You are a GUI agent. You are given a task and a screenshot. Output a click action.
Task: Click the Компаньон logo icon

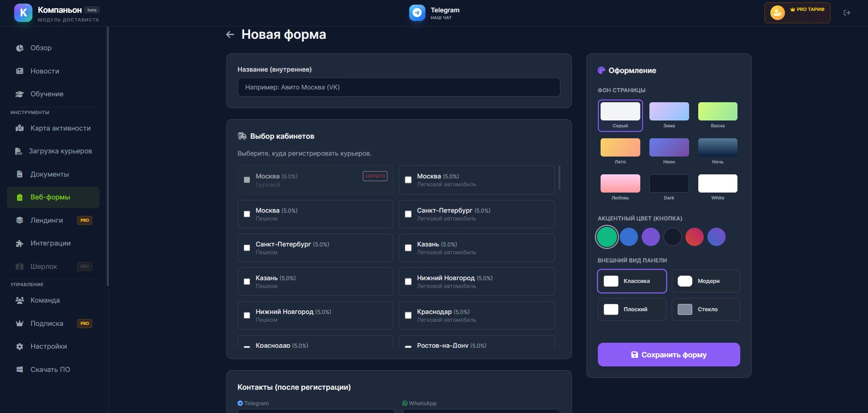tap(23, 13)
